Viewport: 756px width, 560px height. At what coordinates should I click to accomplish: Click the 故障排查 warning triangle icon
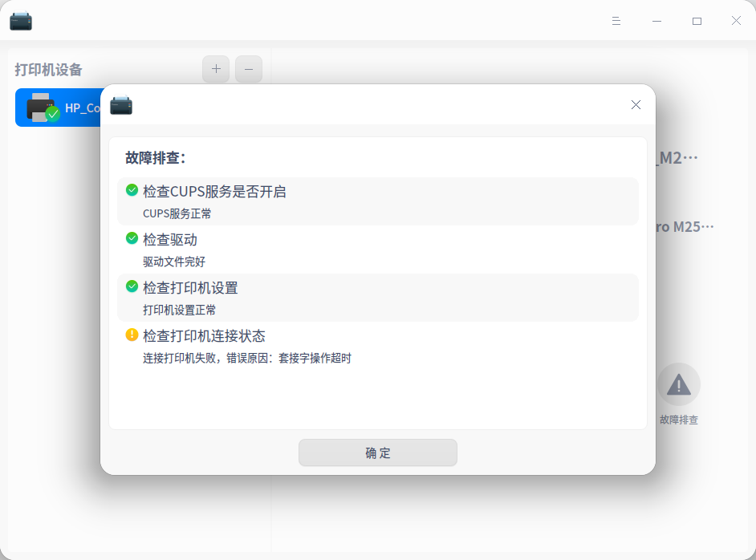(x=678, y=384)
